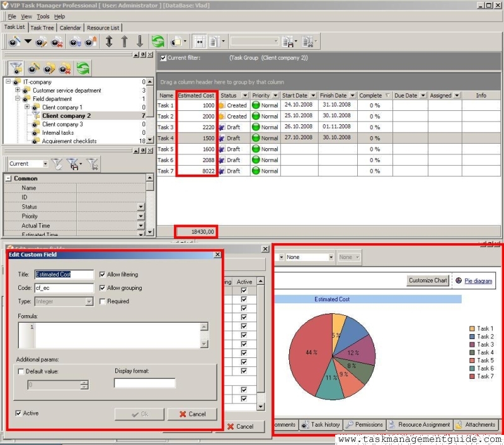Screen dimensions: 504x445
Task: Click the edit task group icon in tree toolbar
Action: (49, 68)
